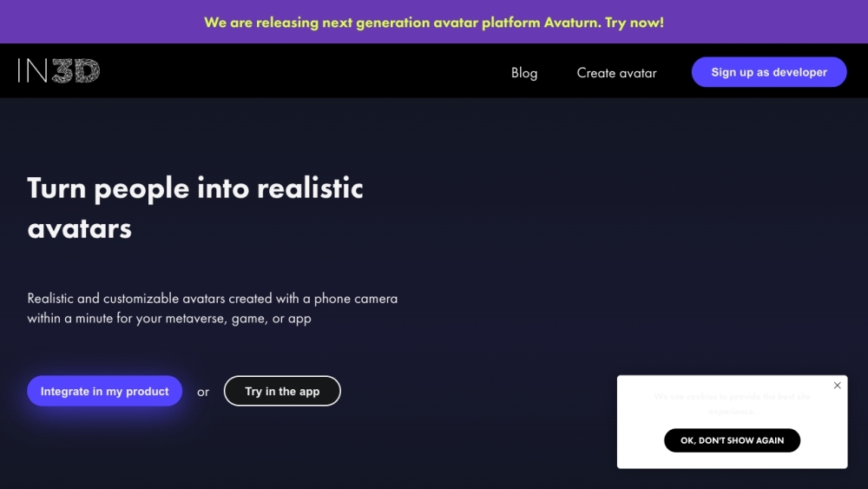Click "Try now!" in the top banner

[635, 23]
